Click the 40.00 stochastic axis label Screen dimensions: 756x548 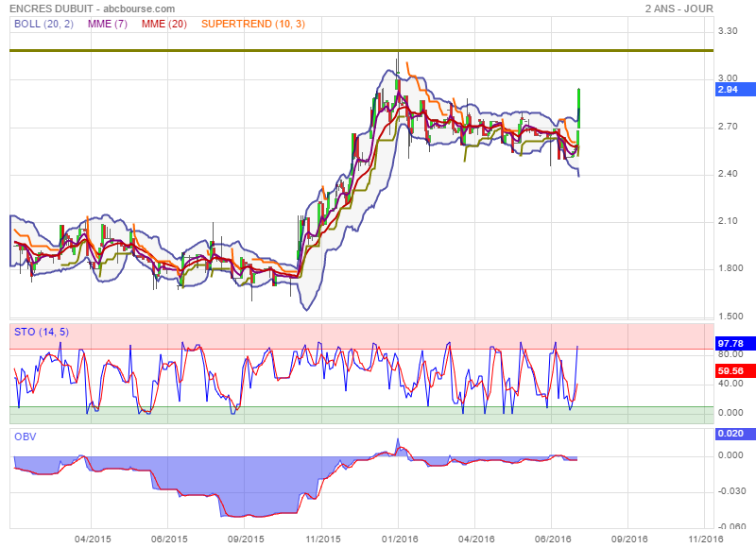pos(730,384)
